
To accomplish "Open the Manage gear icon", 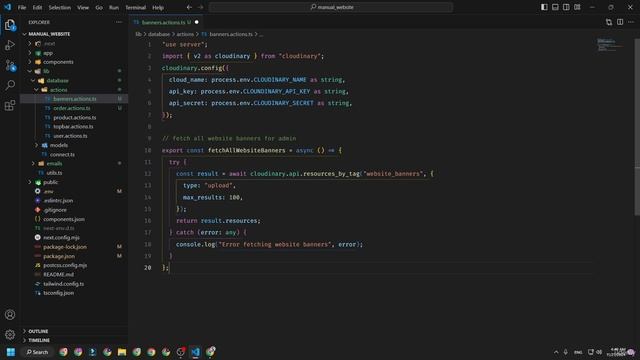I will click(x=10, y=335).
